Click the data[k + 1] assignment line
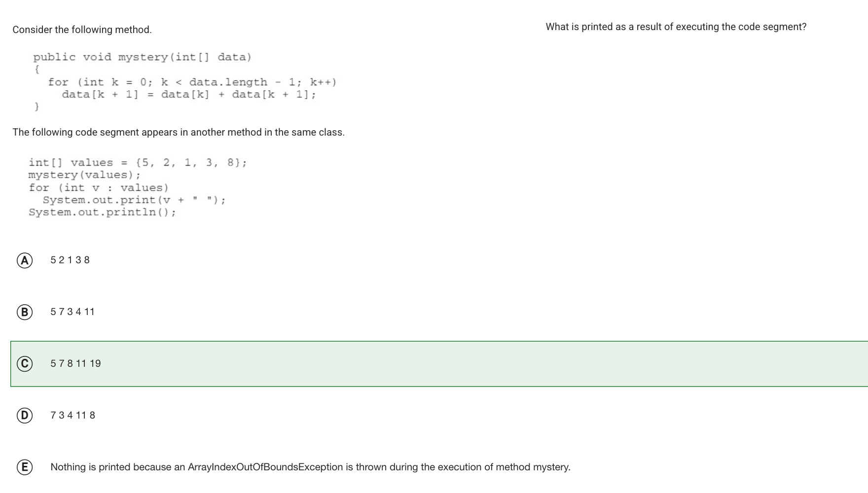This screenshot has height=493, width=868. 189,94
